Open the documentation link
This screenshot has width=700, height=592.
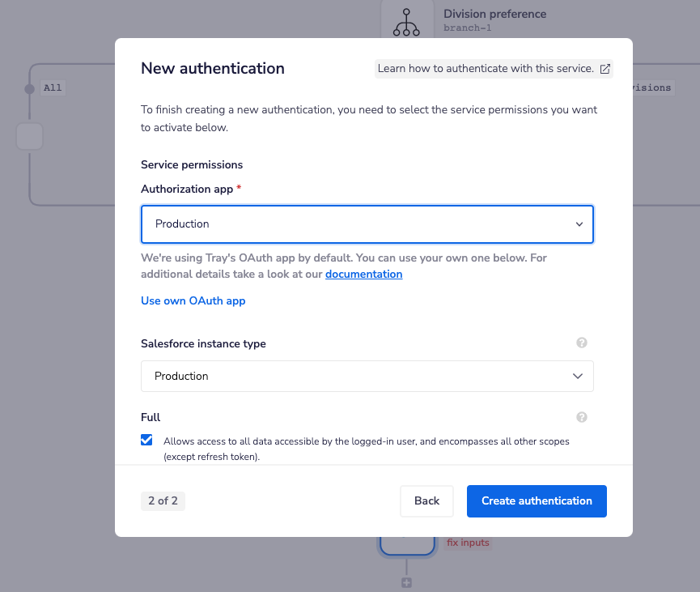pos(363,274)
